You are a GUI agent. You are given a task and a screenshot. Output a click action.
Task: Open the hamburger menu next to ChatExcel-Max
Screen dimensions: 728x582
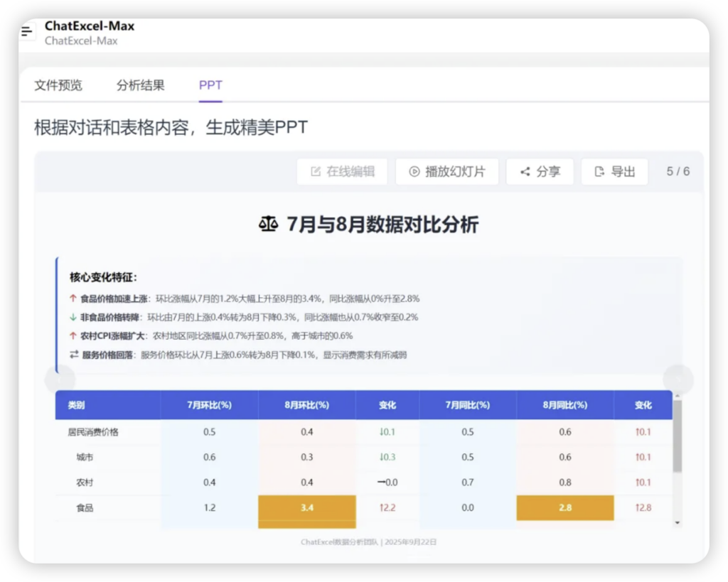27,32
